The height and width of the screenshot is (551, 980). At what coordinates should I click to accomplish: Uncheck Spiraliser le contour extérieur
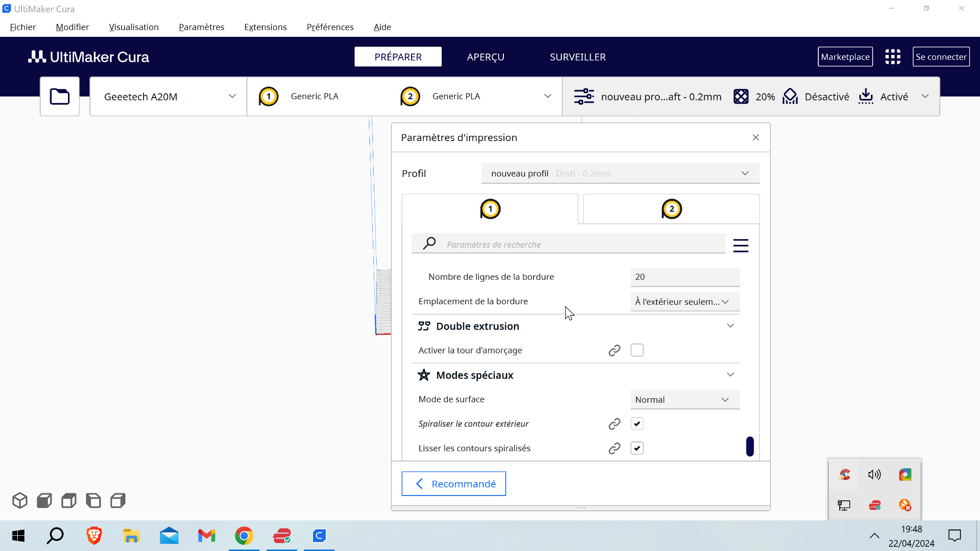click(637, 424)
